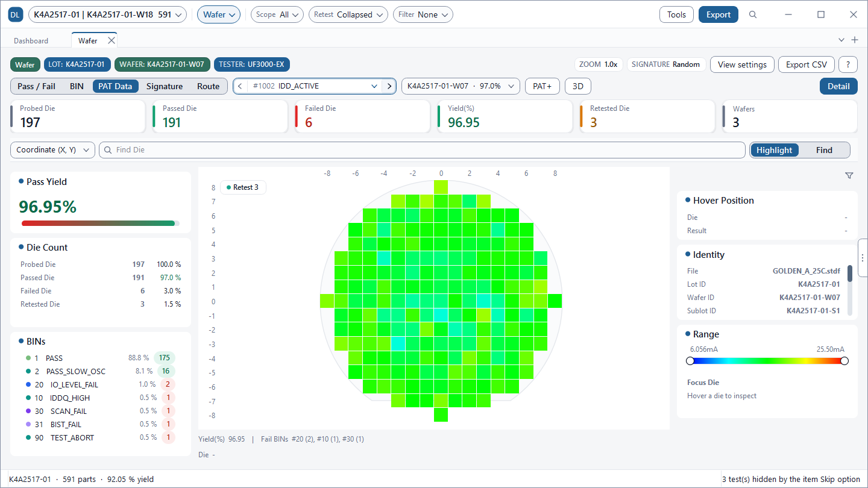This screenshot has width=868, height=488.
Task: Select the TEST_ABORT bin row
Action: point(101,437)
